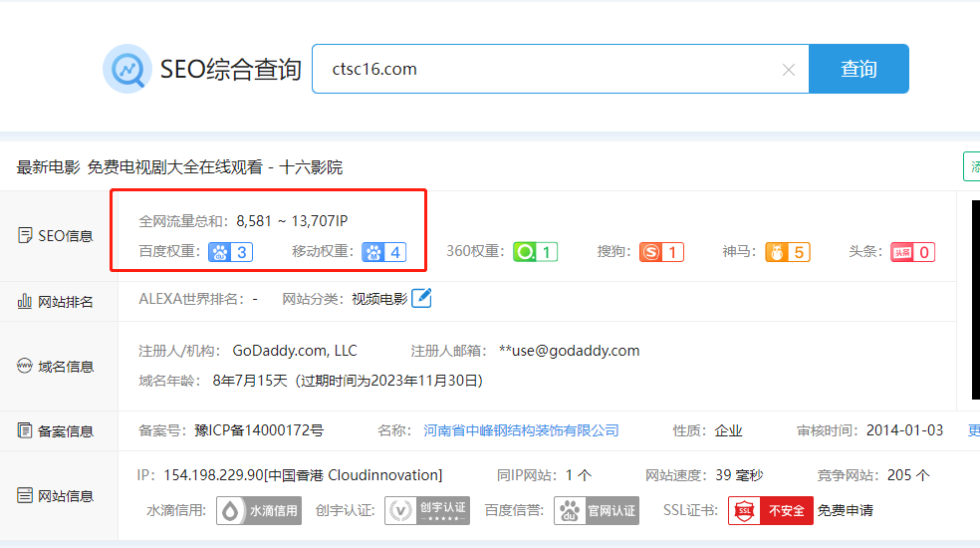Click the 水滴信用 credit badge
980x548 pixels.
click(x=259, y=511)
